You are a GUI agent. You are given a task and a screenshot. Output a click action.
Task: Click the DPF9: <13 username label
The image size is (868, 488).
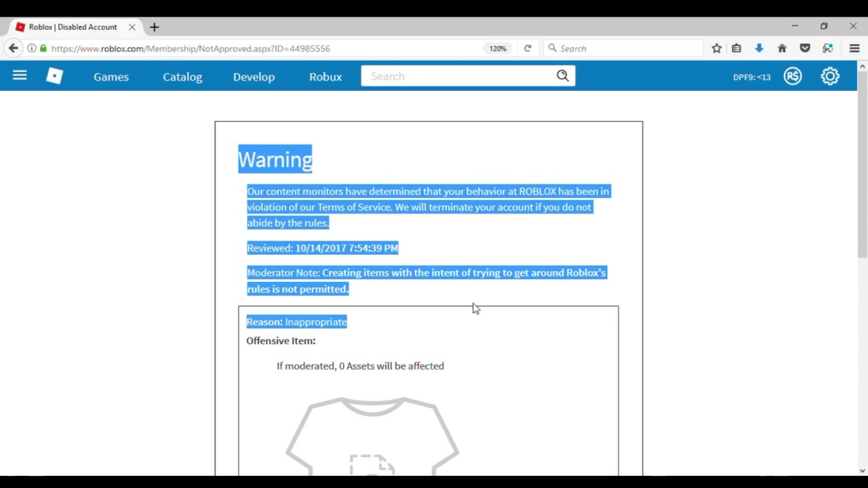tap(751, 77)
